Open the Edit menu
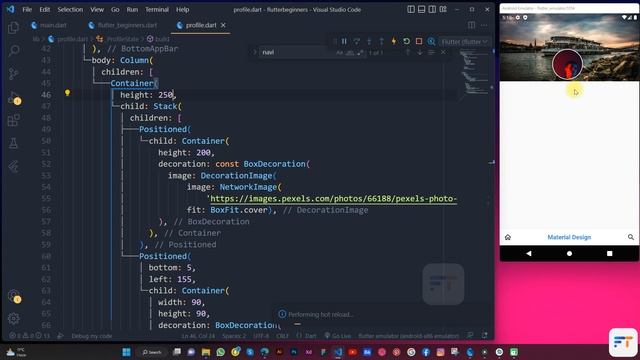Screen dimensions: 640x360 pos(44,9)
